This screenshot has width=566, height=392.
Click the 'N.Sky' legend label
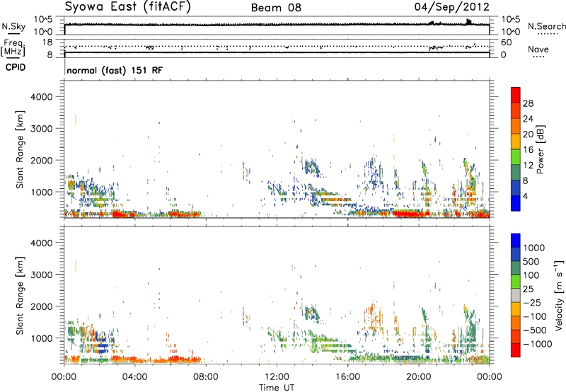[x=13, y=26]
